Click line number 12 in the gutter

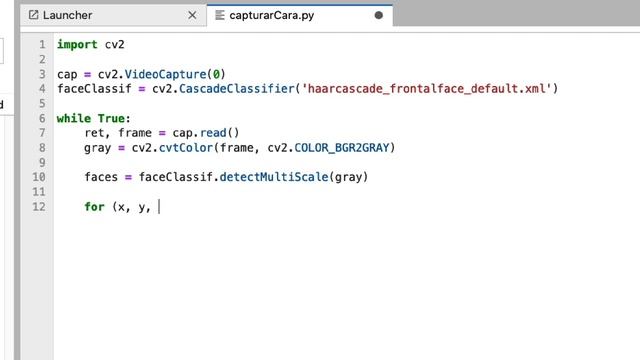point(39,207)
